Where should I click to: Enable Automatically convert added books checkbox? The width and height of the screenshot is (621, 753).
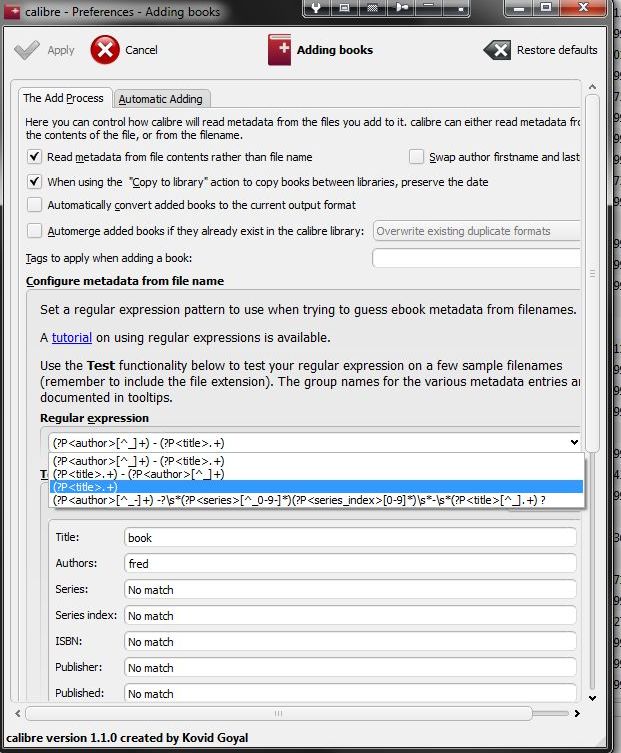pyautogui.click(x=34, y=205)
